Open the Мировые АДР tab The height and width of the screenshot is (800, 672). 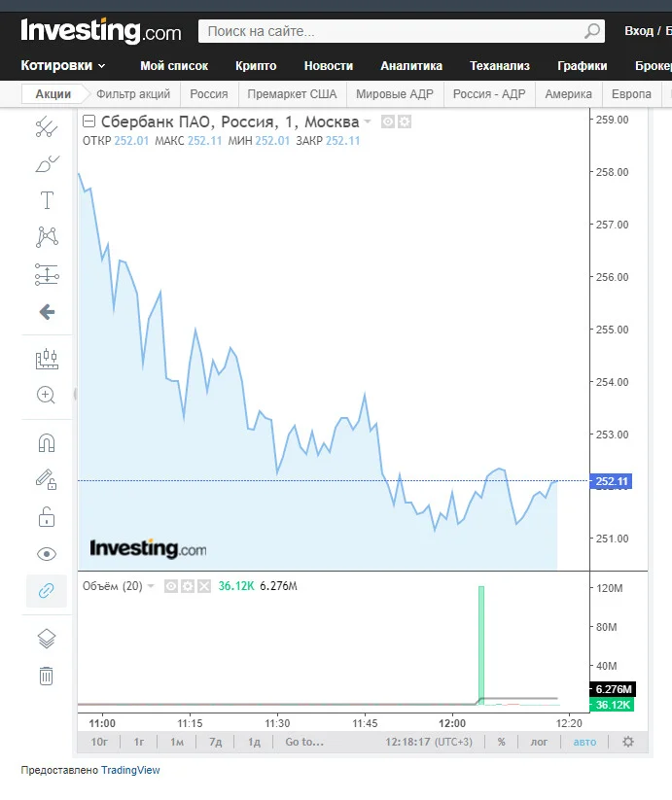(395, 94)
